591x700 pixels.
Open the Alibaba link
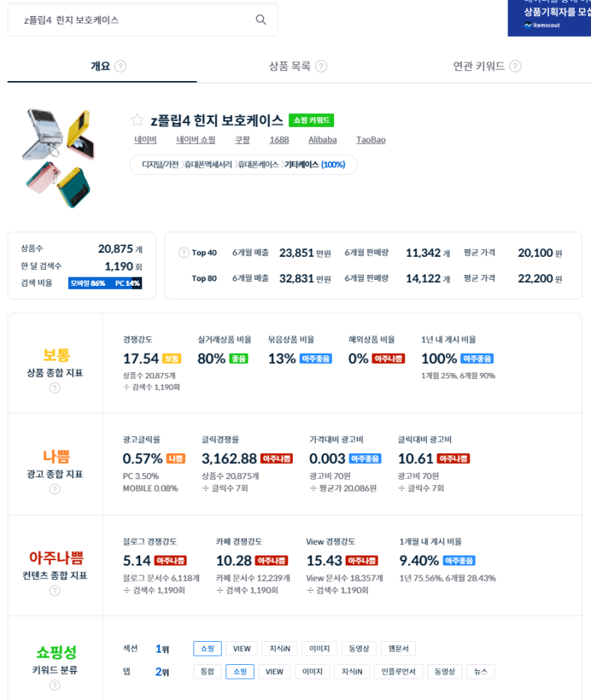pos(323,140)
